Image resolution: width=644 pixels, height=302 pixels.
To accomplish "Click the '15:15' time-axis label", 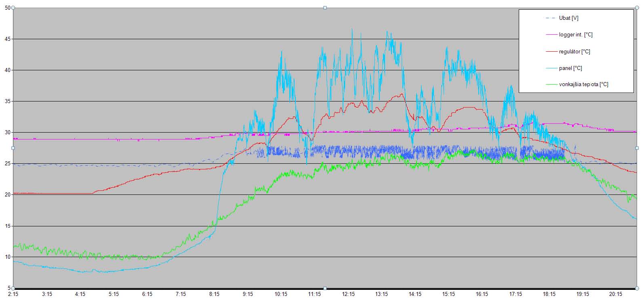I will 448,294.
